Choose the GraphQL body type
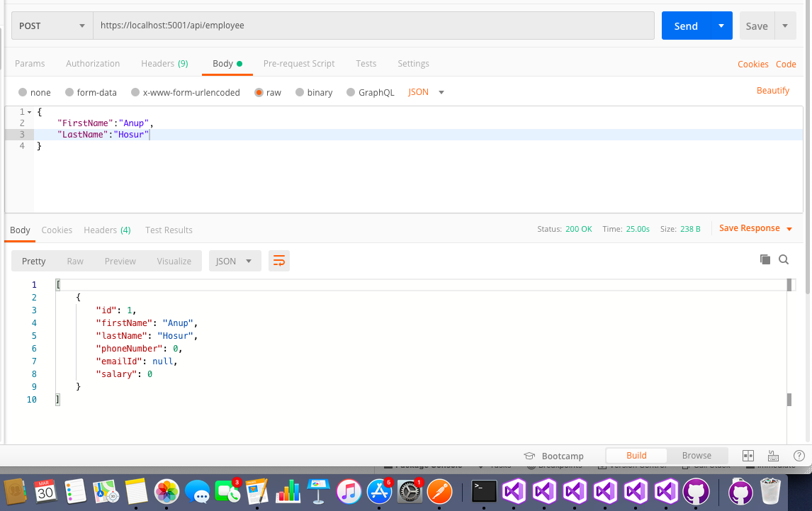Viewport: 812px width, 511px height. (371, 92)
